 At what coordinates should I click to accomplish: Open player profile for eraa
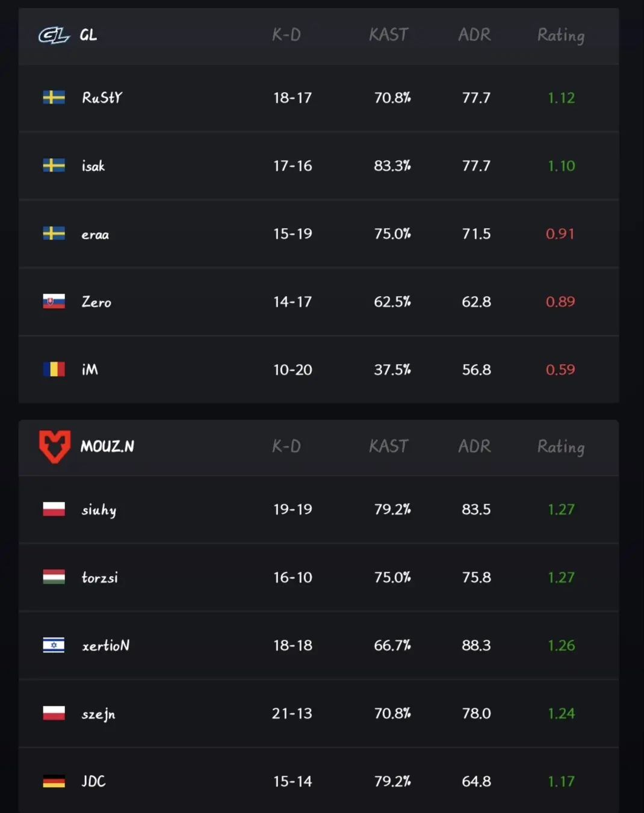95,234
